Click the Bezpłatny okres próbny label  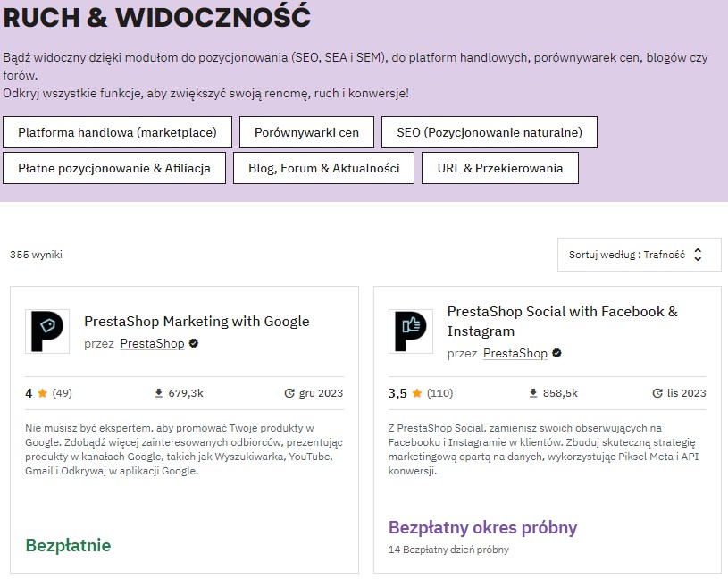[482, 527]
